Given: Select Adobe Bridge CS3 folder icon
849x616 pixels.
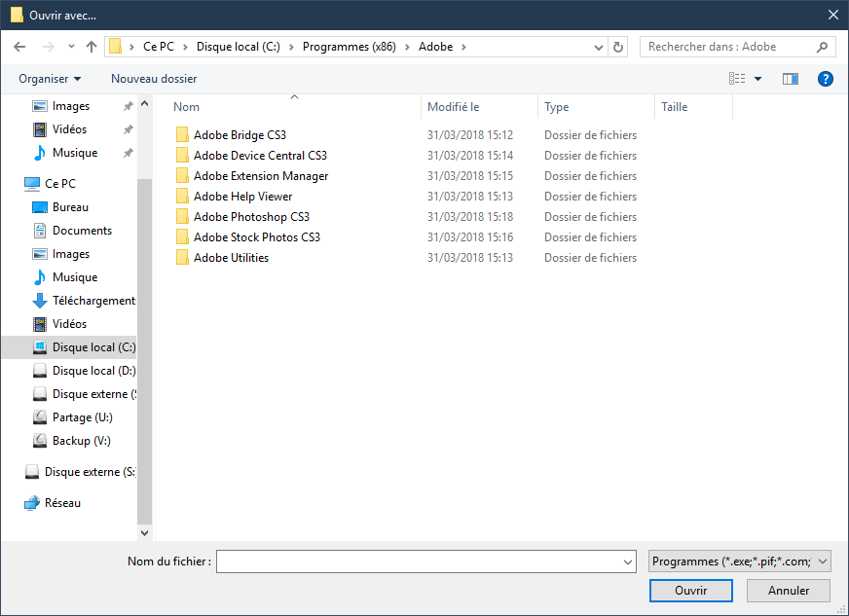Looking at the screenshot, I should coord(182,135).
